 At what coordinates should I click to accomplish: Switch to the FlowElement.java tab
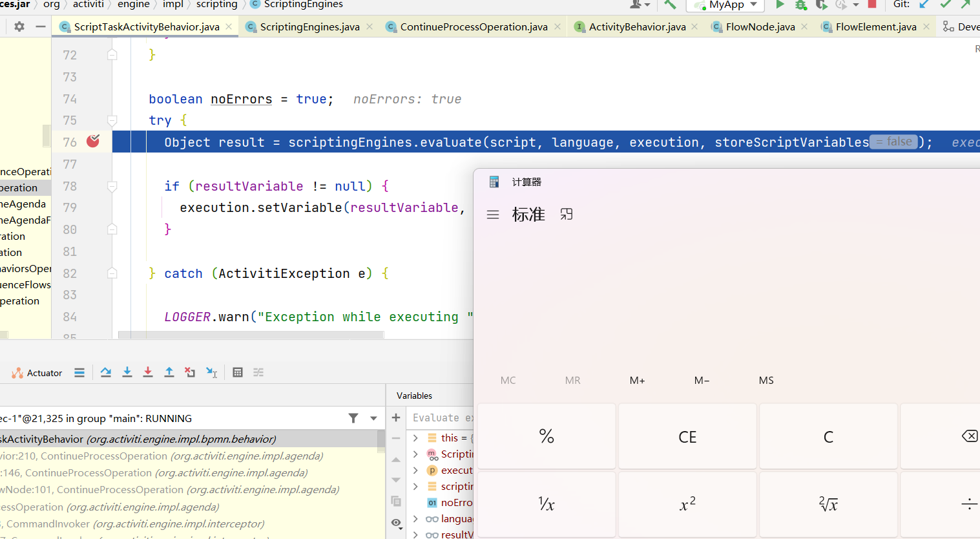[x=876, y=26]
